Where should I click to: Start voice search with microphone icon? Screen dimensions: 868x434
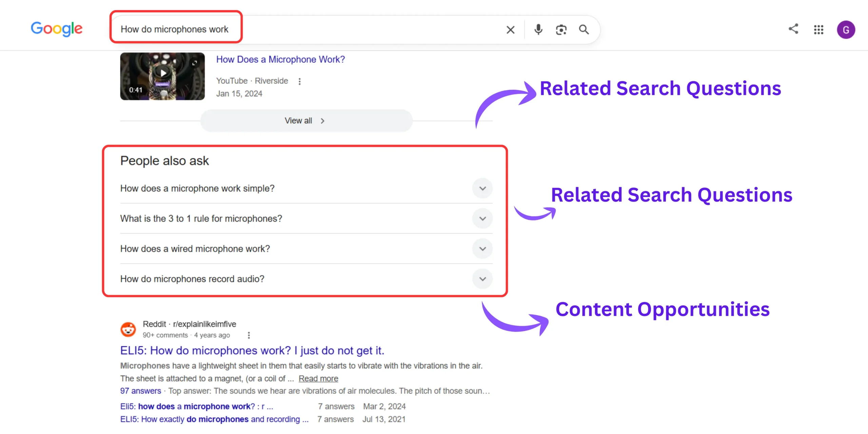pos(538,30)
